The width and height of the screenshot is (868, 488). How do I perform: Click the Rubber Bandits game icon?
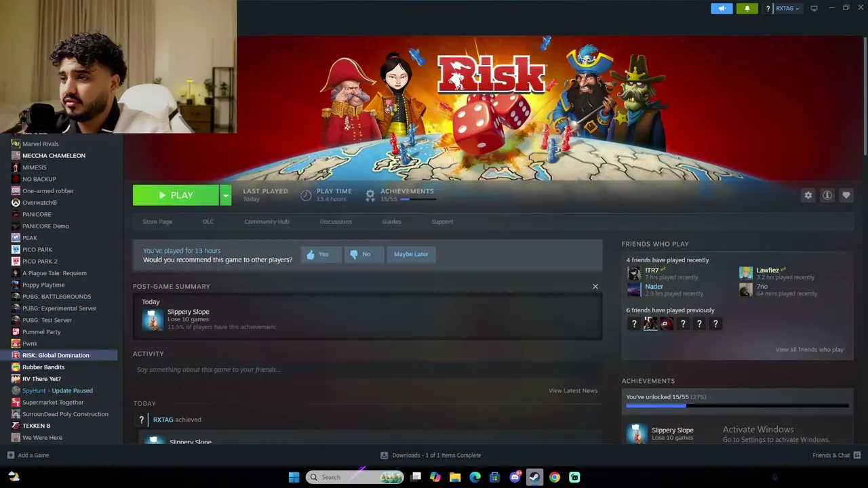click(x=16, y=367)
